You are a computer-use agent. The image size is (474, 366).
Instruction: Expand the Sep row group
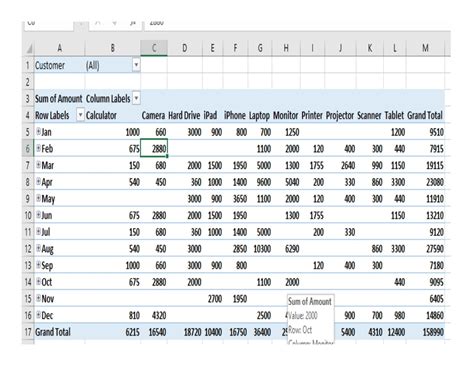tap(38, 264)
